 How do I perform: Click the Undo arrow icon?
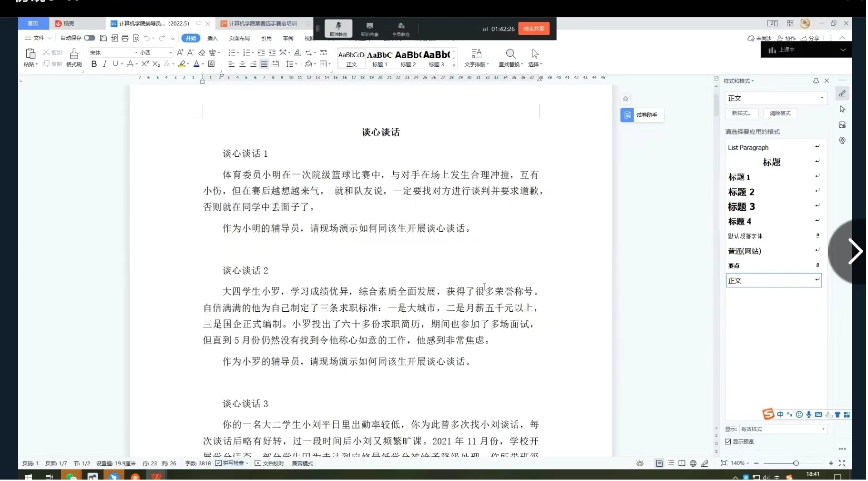tap(147, 38)
